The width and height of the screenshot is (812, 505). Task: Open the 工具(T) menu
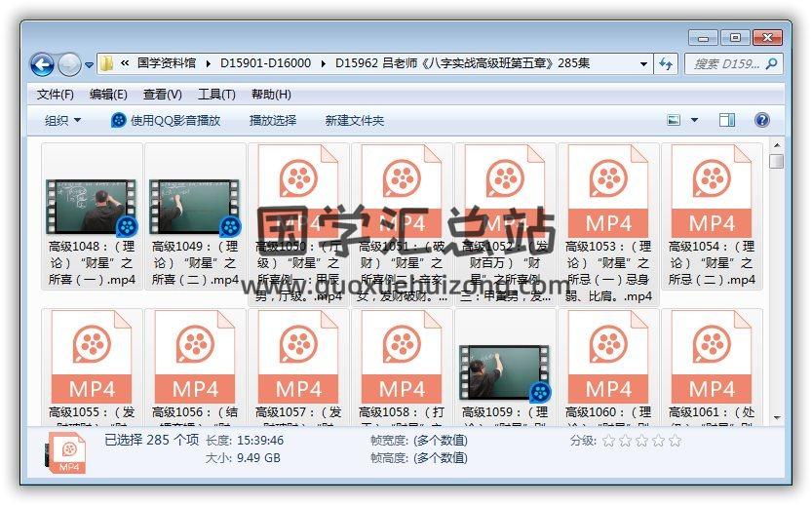(216, 95)
